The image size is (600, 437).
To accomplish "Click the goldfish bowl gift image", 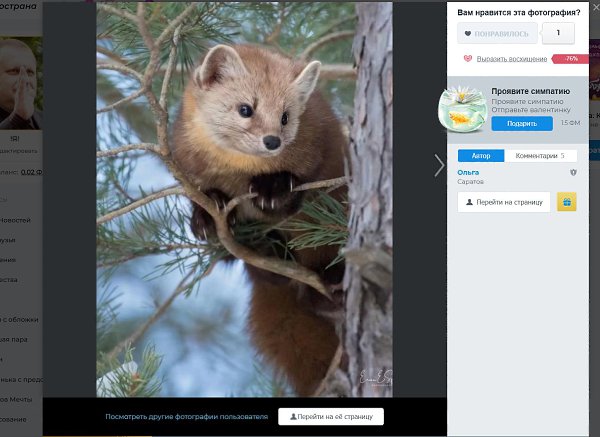I will pyautogui.click(x=463, y=108).
